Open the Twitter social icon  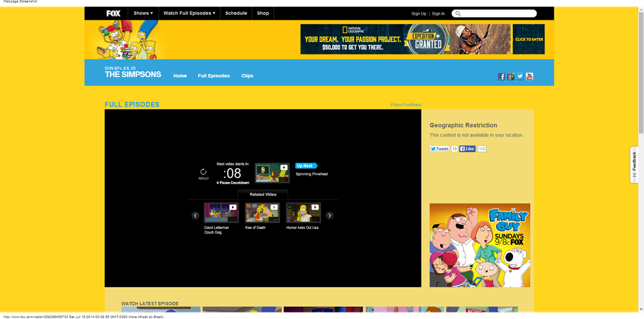tap(520, 76)
